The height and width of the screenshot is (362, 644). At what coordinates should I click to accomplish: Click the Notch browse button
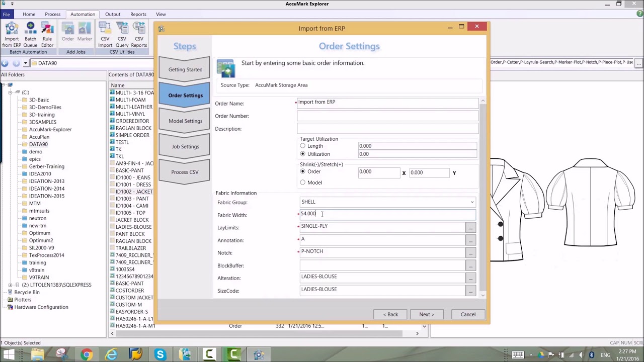[x=470, y=253]
